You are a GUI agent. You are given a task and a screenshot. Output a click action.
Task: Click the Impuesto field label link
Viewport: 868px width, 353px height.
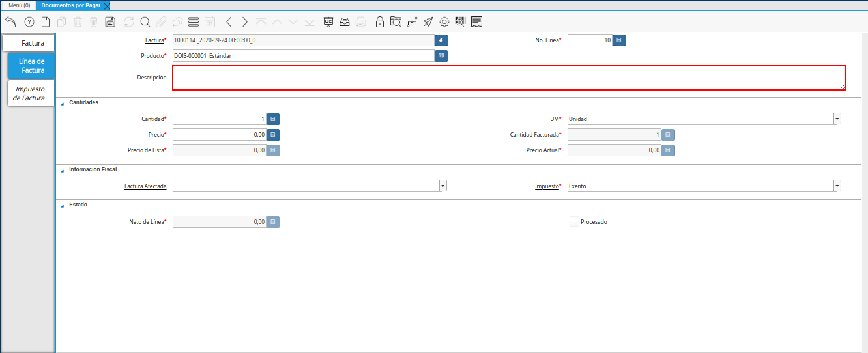(546, 186)
